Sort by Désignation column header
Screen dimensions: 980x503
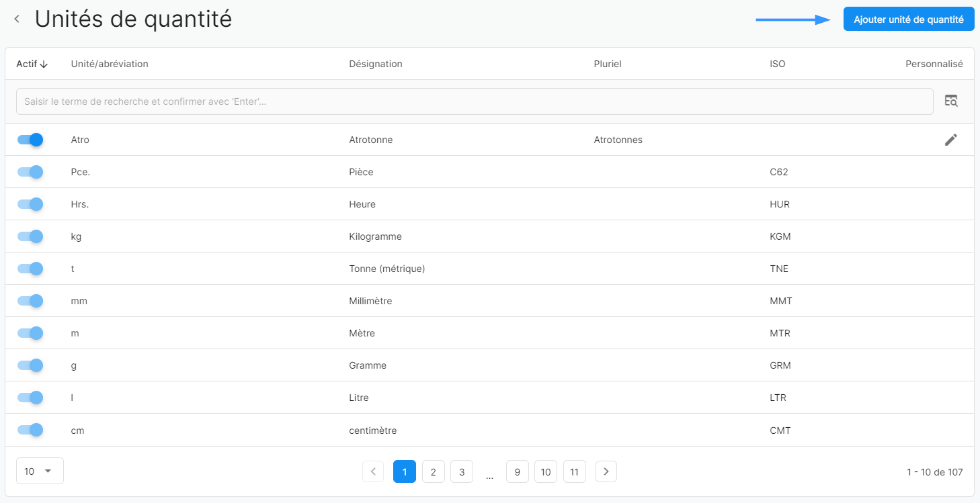376,64
